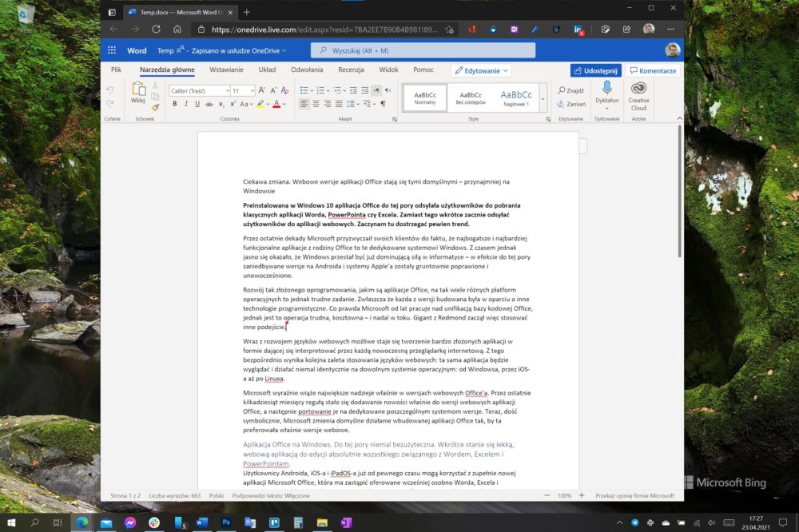Open the Slack app from the taskbar
The height and width of the screenshot is (532, 799).
pyautogui.click(x=154, y=522)
